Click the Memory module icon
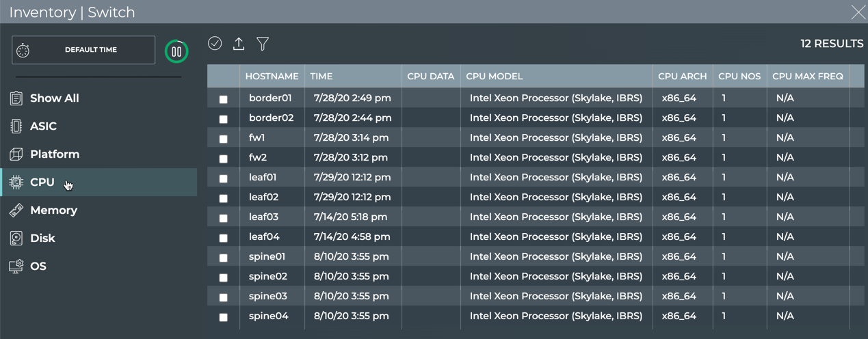This screenshot has width=868, height=339. (16, 211)
